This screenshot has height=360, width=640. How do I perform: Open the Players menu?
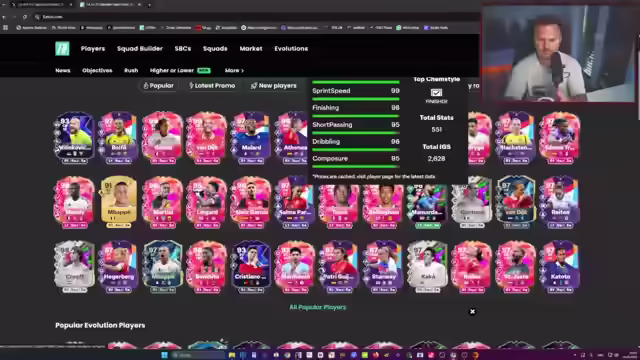pyautogui.click(x=93, y=49)
